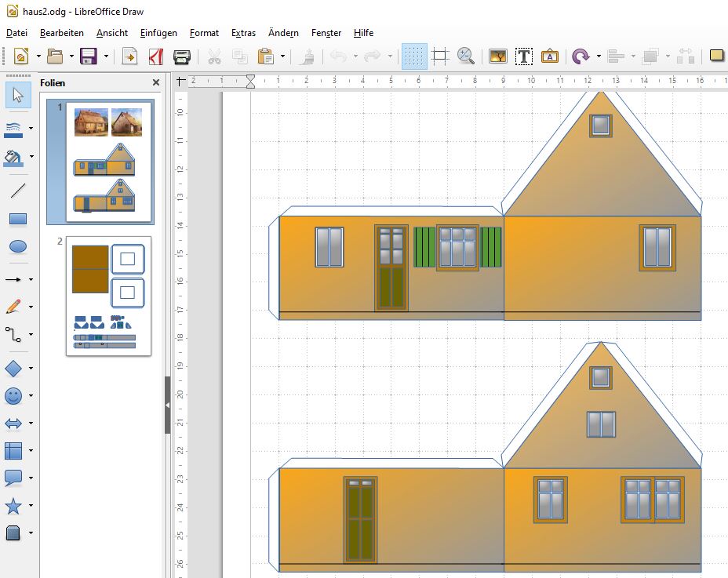
Task: Toggle the display grid button
Action: (414, 56)
